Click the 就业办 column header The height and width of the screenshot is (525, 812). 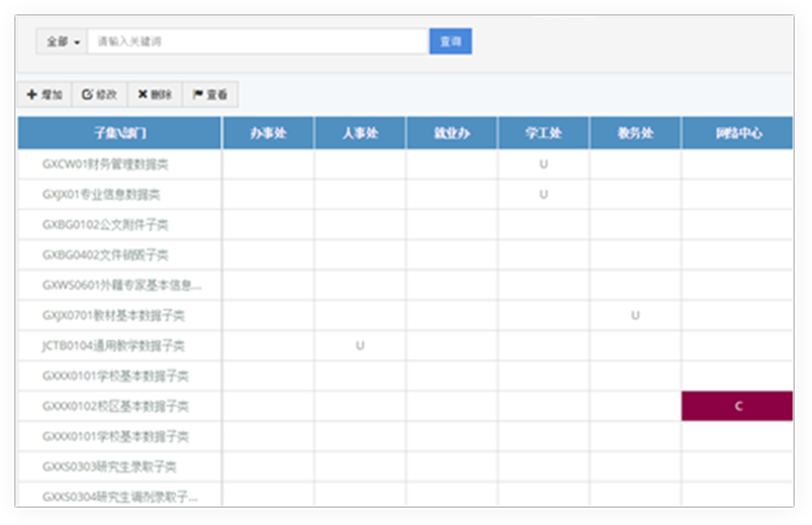[451, 134]
